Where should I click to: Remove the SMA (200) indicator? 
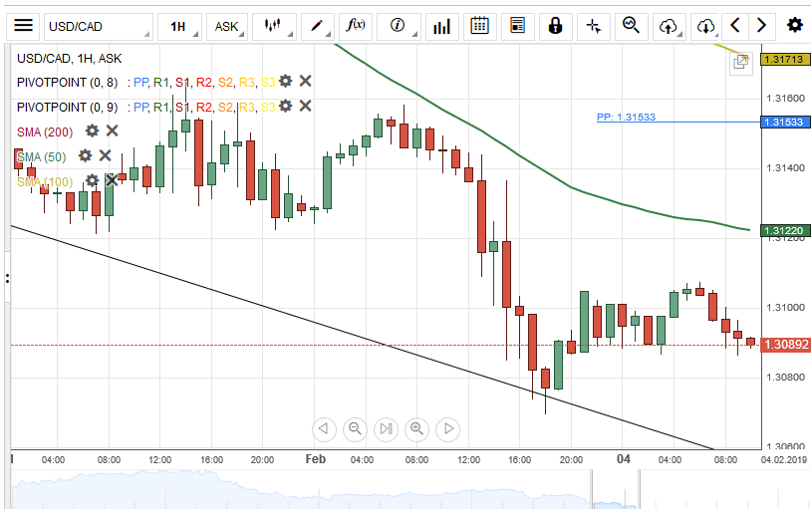click(x=113, y=130)
